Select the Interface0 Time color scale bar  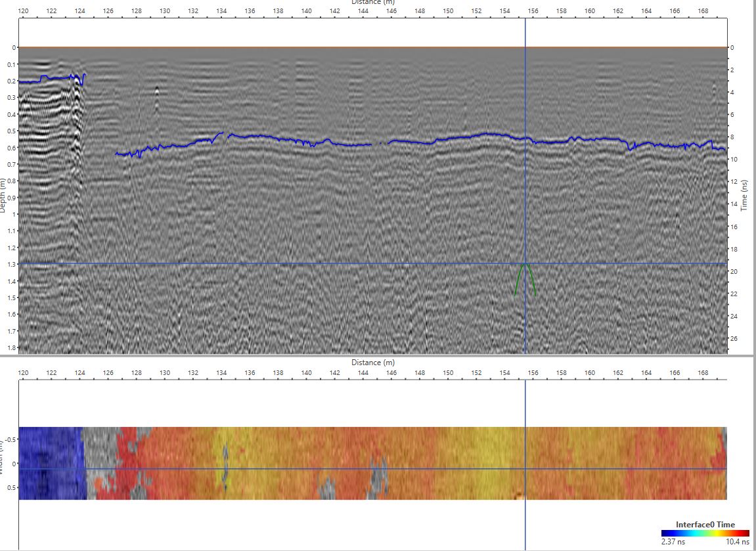[x=705, y=533]
